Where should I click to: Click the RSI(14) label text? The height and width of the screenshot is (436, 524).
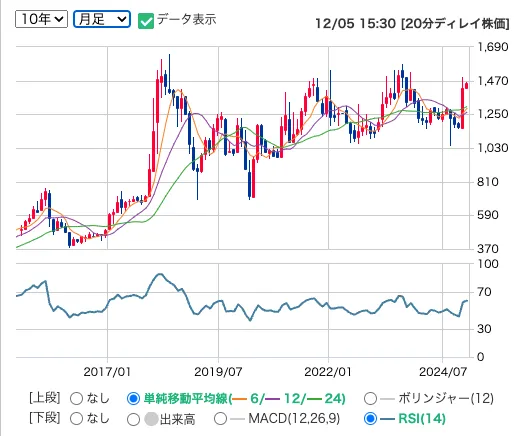point(422,419)
